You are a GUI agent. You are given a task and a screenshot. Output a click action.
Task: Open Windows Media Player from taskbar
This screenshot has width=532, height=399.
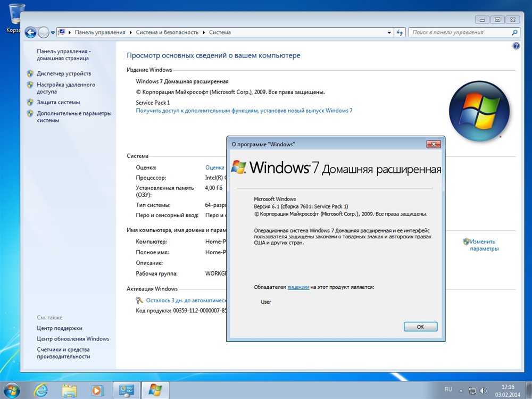96,390
